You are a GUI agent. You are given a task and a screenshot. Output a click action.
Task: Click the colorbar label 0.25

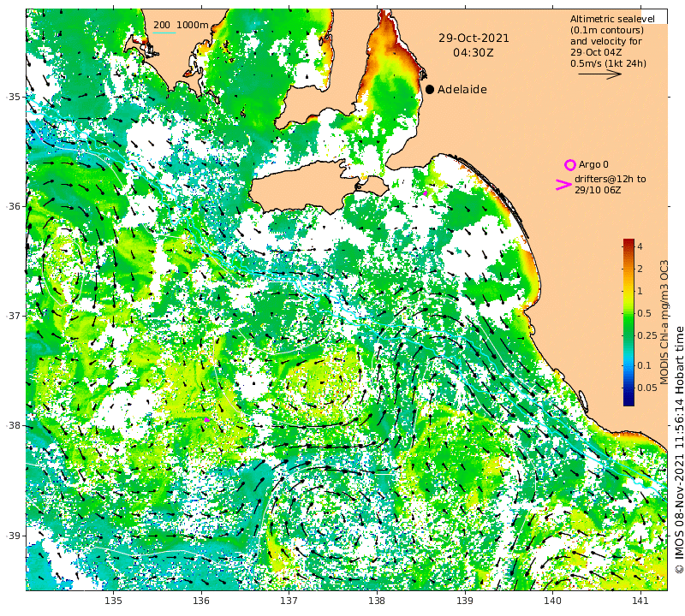point(647,335)
